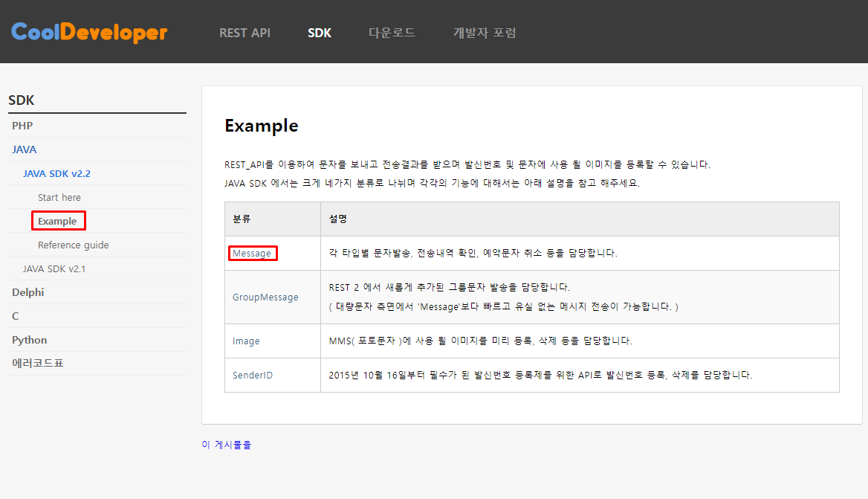Click the SDK sidebar heading
The height and width of the screenshot is (499, 868).
(21, 100)
